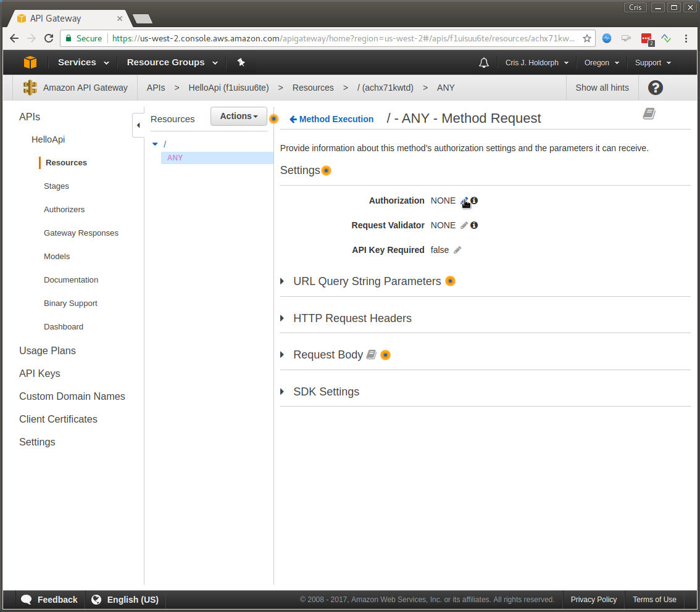Expand the SDK Settings section
This screenshot has width=700, height=612.
tap(282, 392)
